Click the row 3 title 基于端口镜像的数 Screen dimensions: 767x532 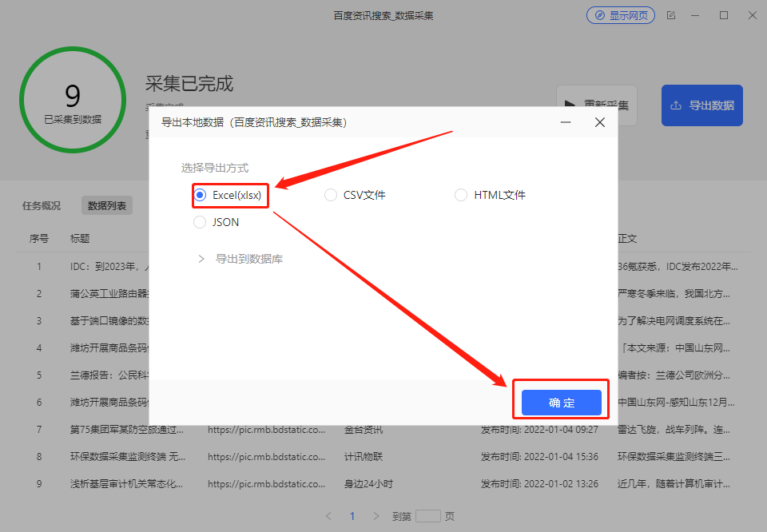109,321
